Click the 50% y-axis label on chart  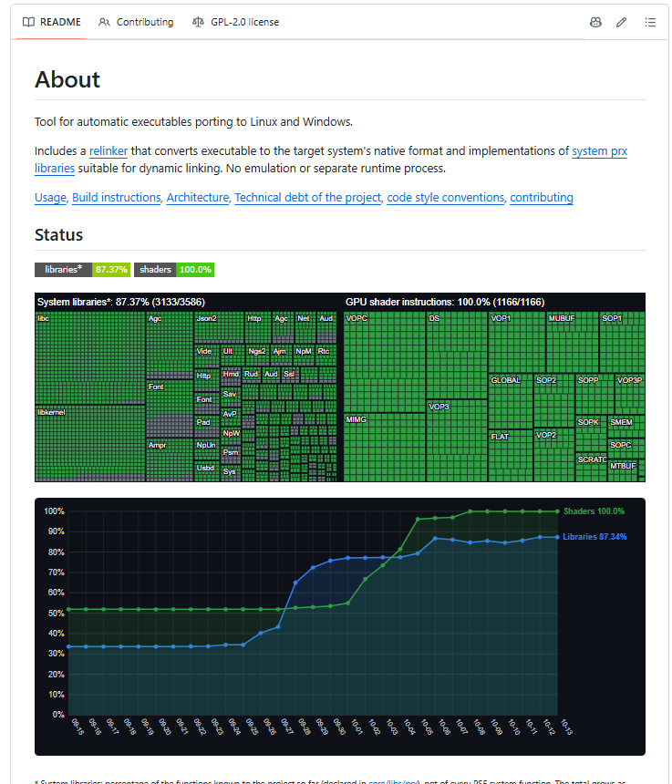(x=56, y=613)
